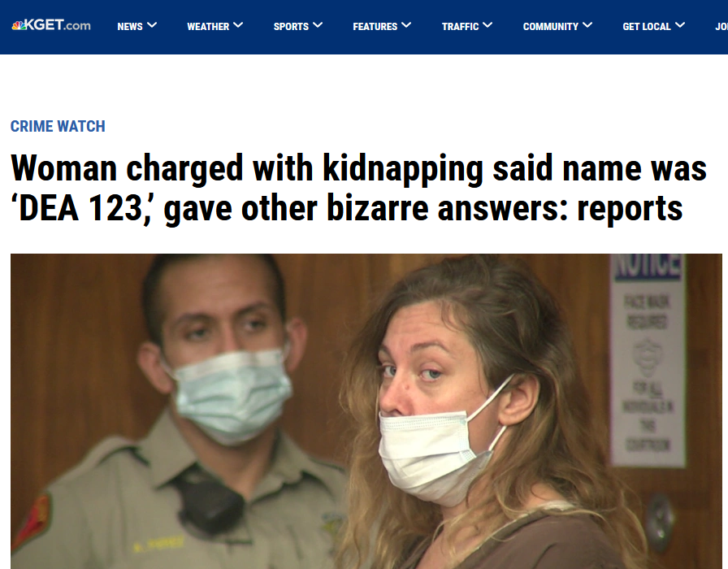Expand the Community dropdown chevron
This screenshot has height=569, width=728.
coord(587,25)
